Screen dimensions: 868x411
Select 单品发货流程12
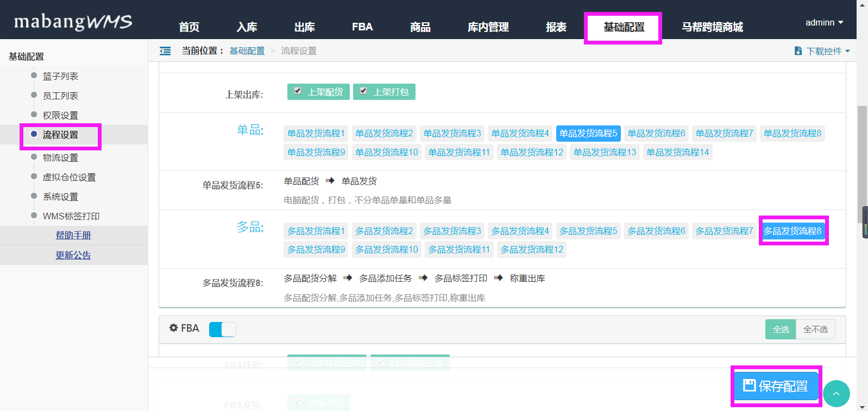(532, 153)
